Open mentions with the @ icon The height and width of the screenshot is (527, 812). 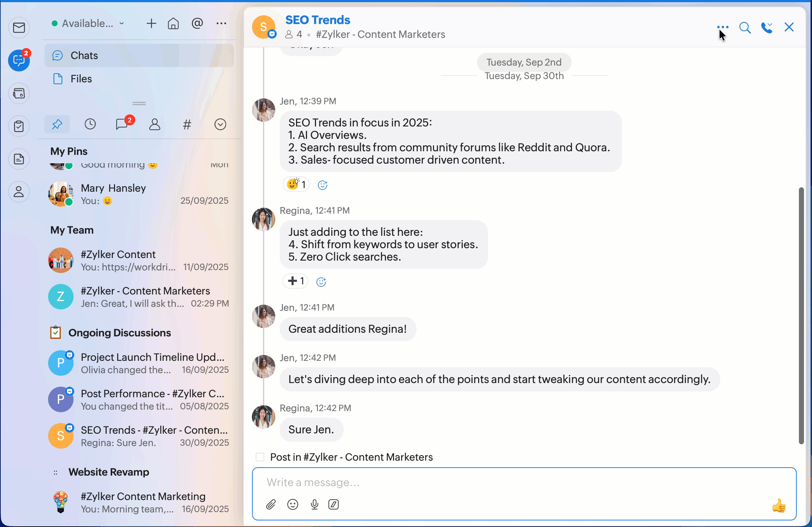pyautogui.click(x=197, y=23)
